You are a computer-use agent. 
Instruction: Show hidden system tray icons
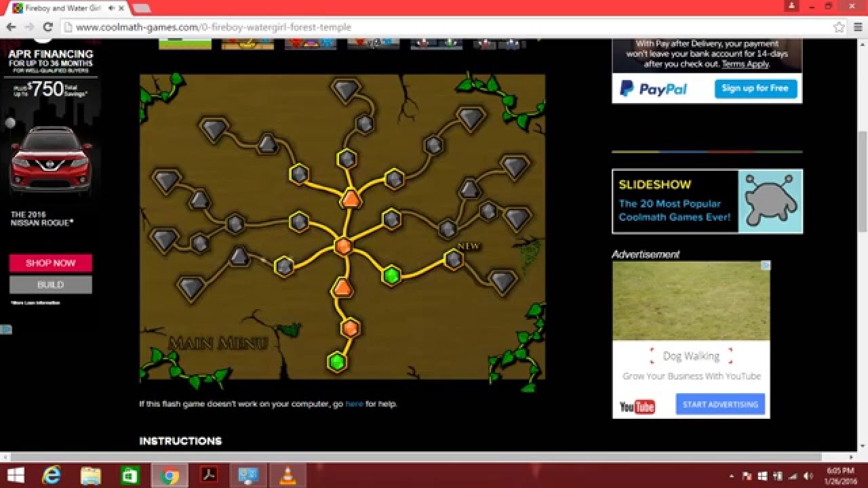point(732,476)
